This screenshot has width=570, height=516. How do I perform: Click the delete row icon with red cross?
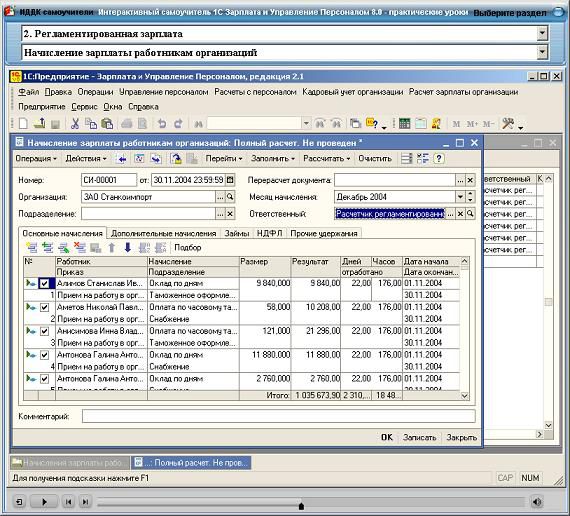point(80,248)
